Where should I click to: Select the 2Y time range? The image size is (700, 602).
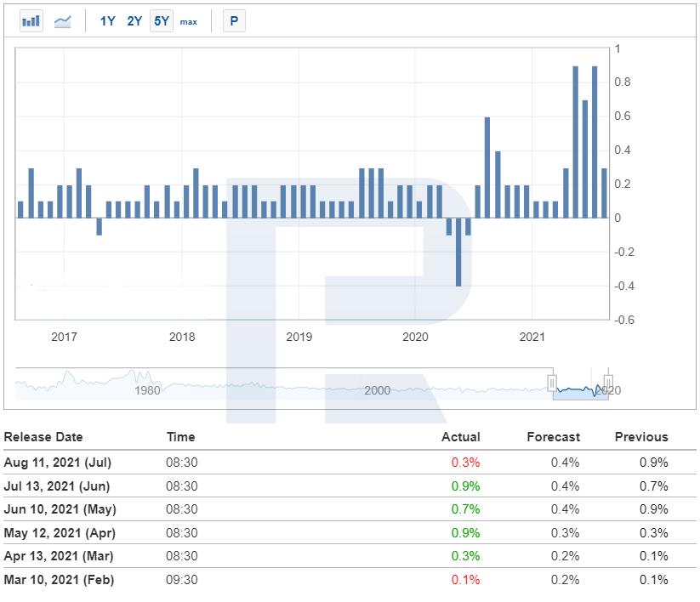tap(134, 21)
